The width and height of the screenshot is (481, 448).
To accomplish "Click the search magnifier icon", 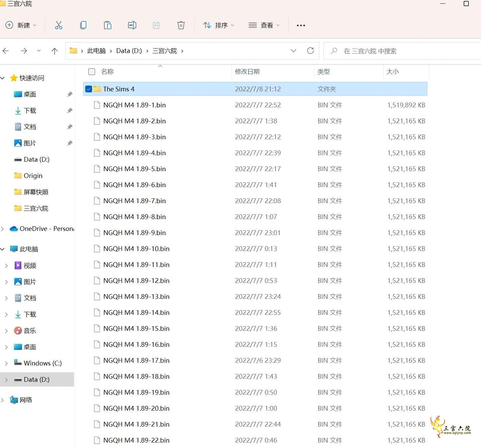I will [334, 51].
